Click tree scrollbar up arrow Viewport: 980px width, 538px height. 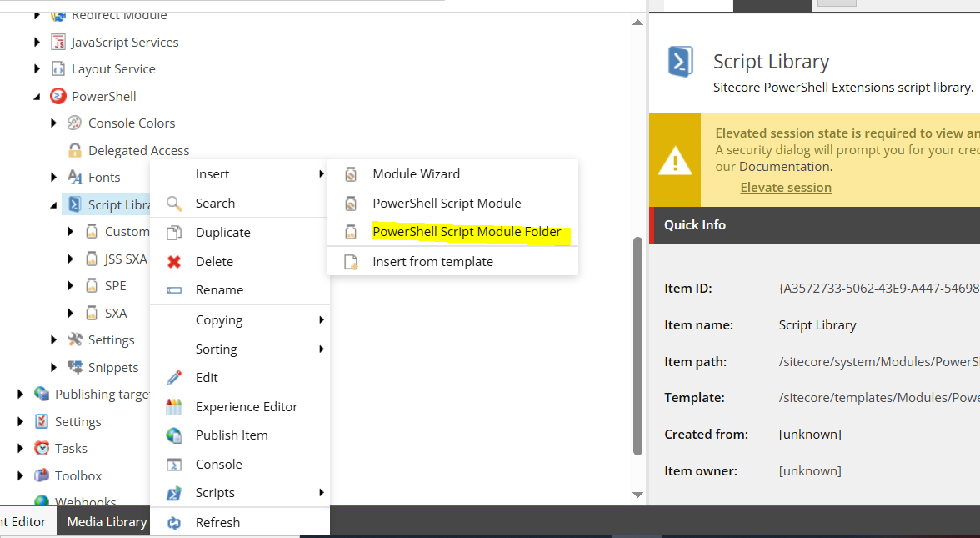637,23
